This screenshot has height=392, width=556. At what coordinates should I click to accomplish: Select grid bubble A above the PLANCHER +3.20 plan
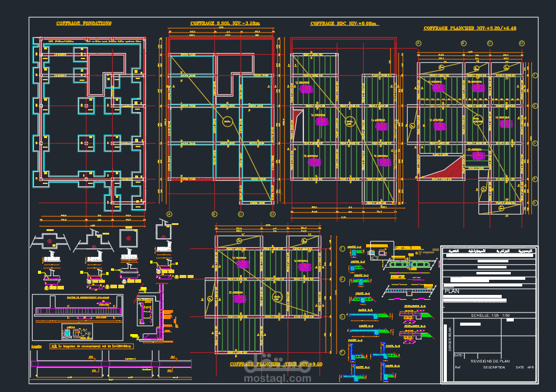[419, 43]
